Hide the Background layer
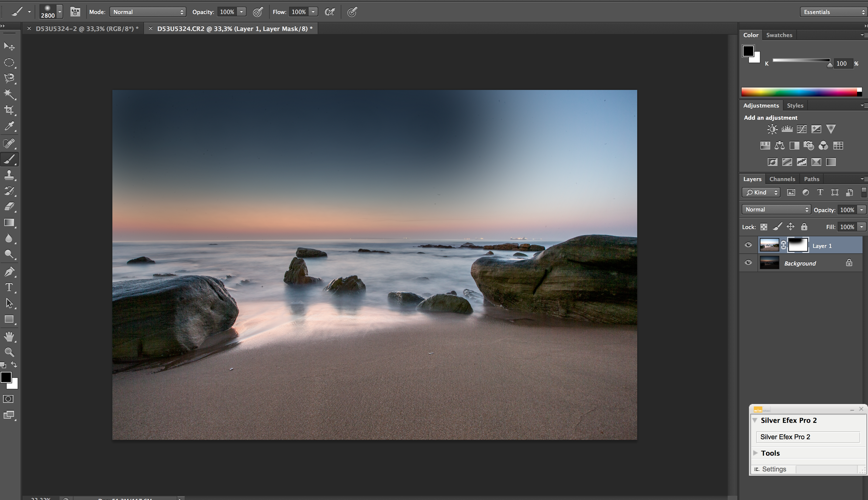This screenshot has height=500, width=868. click(x=748, y=263)
